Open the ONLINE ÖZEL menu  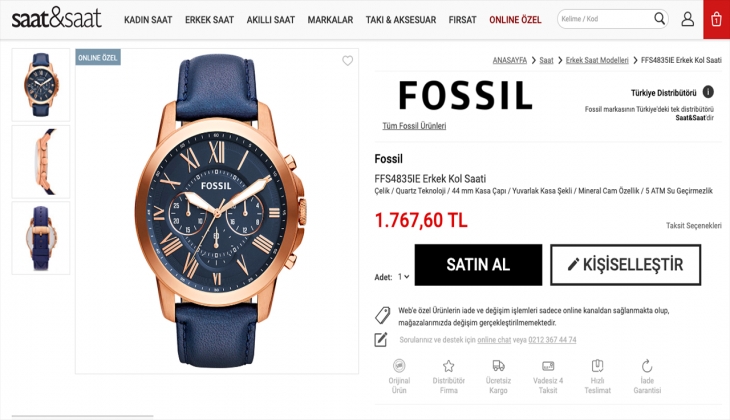tap(515, 20)
